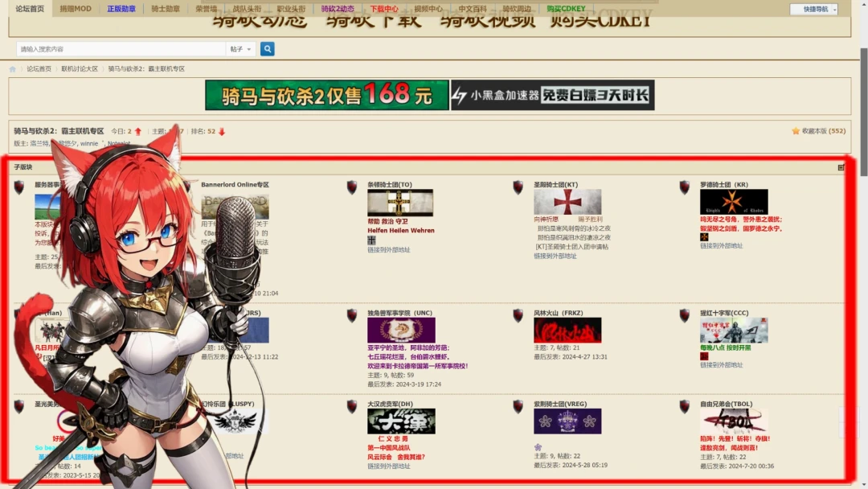Open 条顿骑士团(TO) sub-forum title
868x489 pixels.
[390, 184]
